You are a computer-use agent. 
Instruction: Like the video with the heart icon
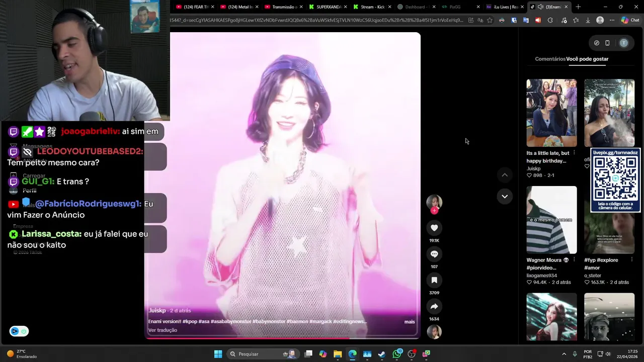434,228
